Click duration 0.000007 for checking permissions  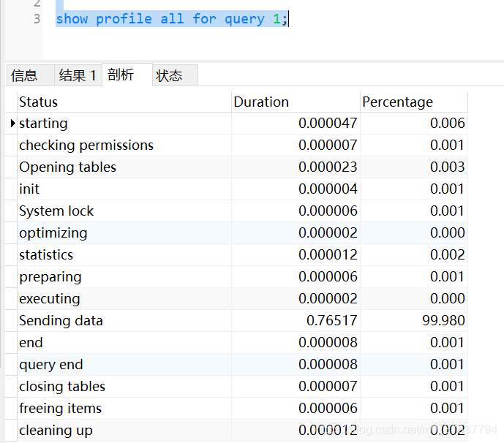coord(328,145)
